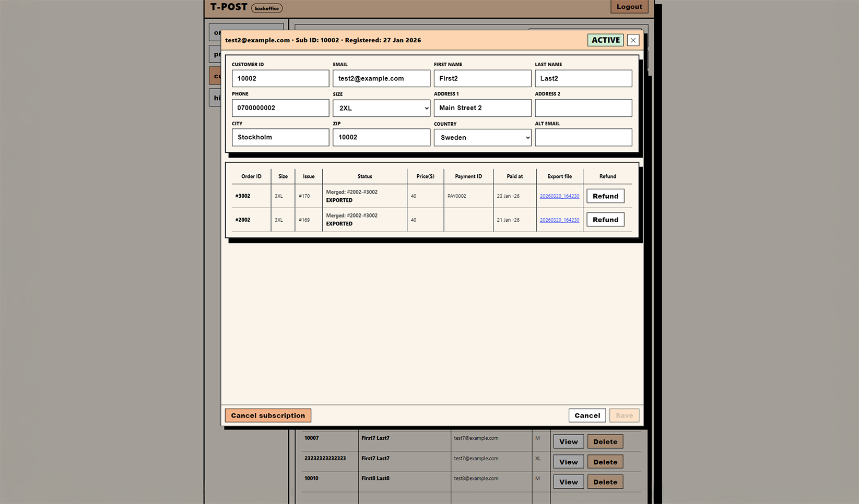Click View for customer 23232323232323

pos(568,461)
